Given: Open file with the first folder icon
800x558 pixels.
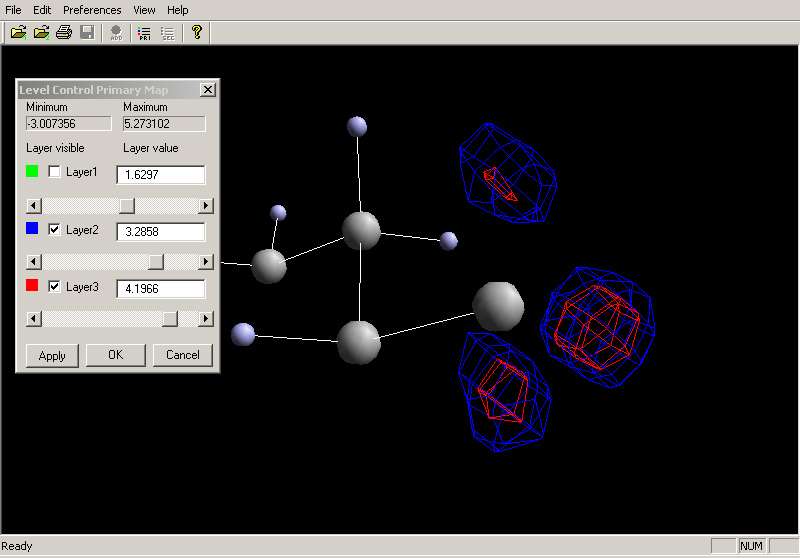Looking at the screenshot, I should click(18, 33).
